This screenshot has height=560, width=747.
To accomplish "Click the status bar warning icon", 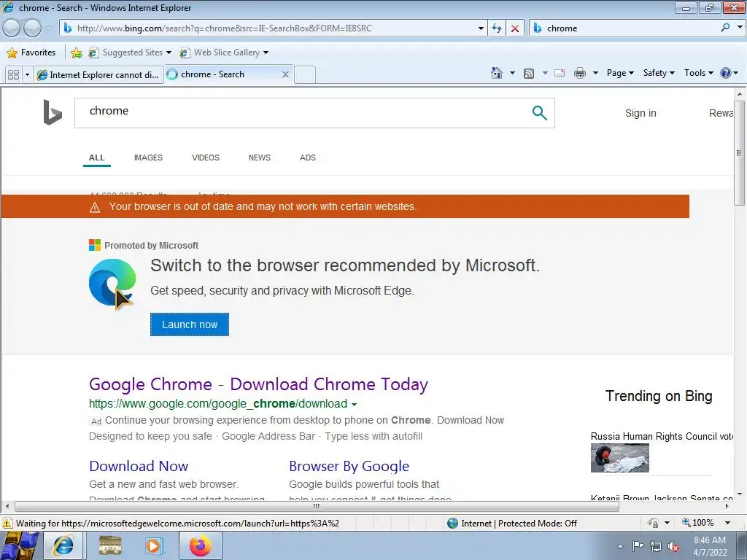I will click(x=7, y=523).
